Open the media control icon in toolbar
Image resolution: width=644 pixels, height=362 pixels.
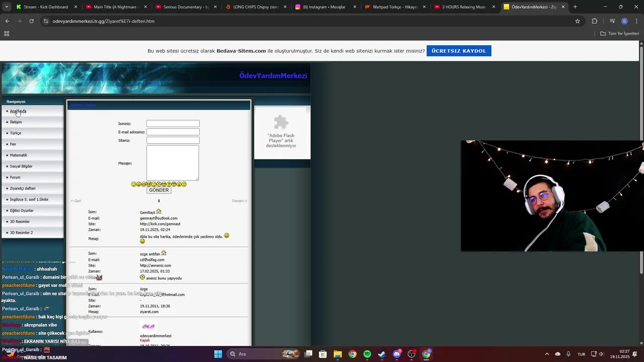(612, 21)
